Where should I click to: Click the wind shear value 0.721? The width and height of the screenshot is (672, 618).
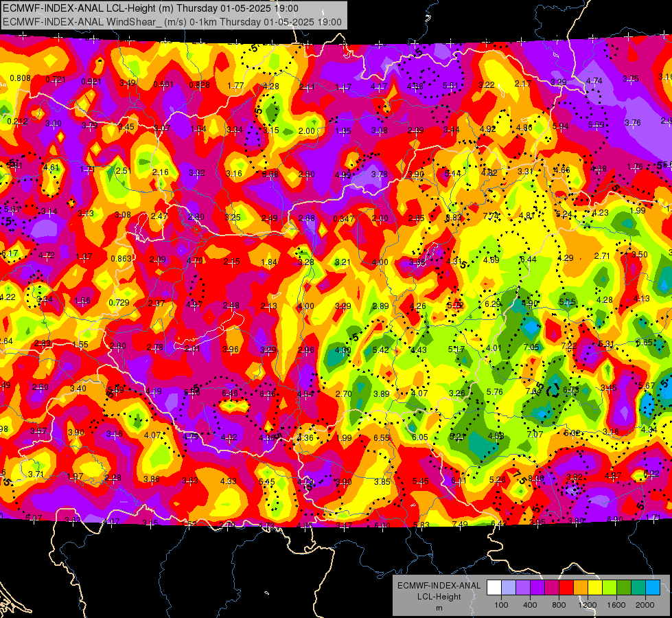56,80
